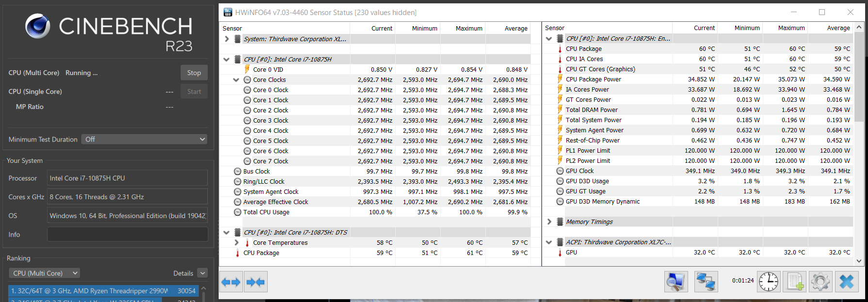Click the 0:01:24 elapsed time readout
868x302 pixels.
click(743, 280)
